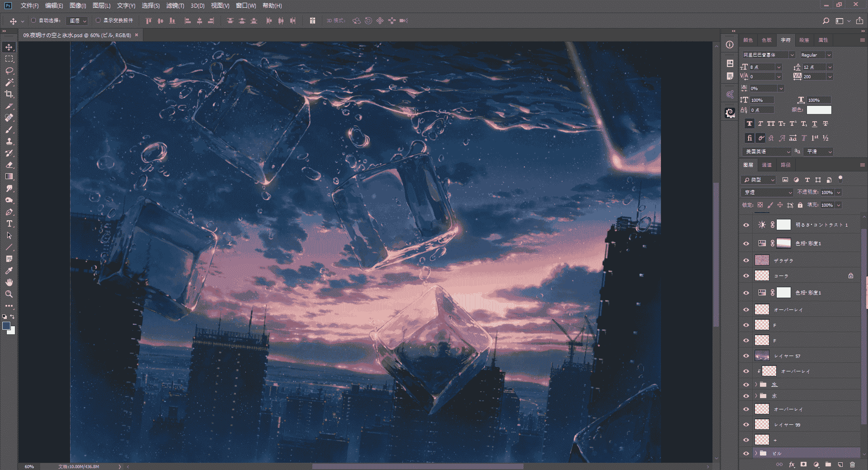Hide the レイヤー 99 layer
868x470 pixels.
click(x=746, y=425)
